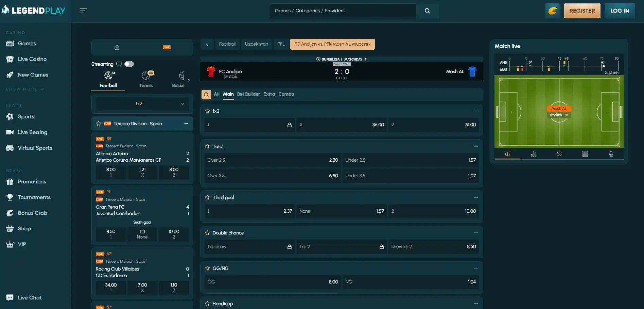This screenshot has height=309, width=644.
Task: Collapse the Double chance market panel
Action: point(476,233)
